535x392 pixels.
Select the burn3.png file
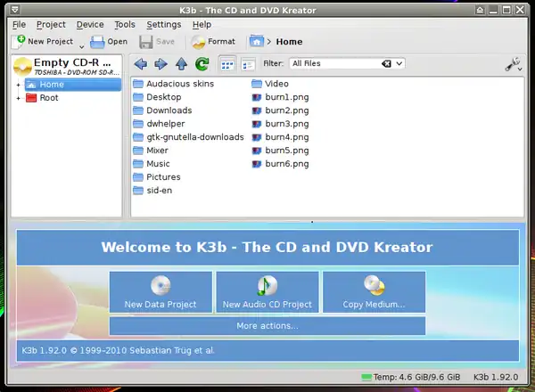(287, 124)
